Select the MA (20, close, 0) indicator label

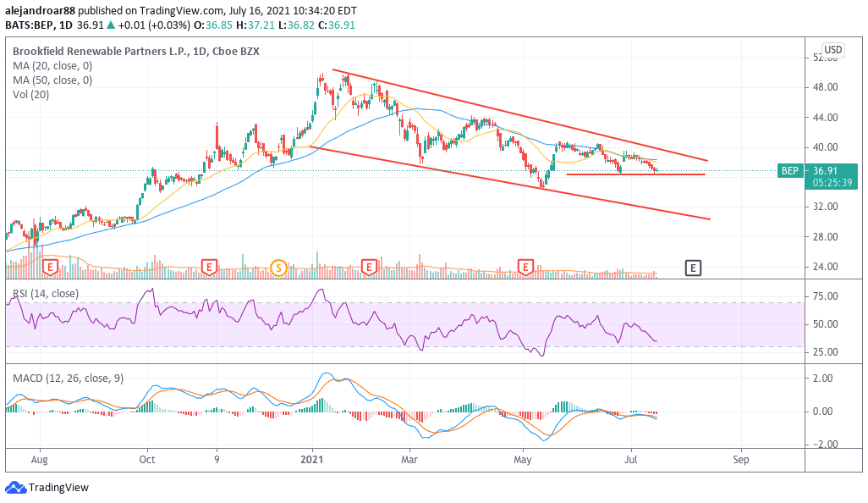click(x=52, y=66)
